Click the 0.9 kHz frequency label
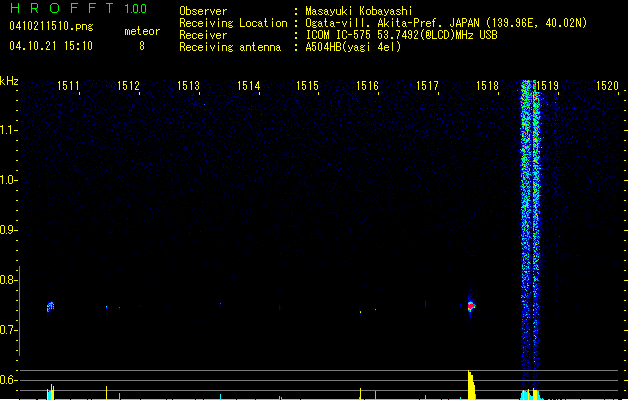The width and height of the screenshot is (629, 400). coord(8,230)
